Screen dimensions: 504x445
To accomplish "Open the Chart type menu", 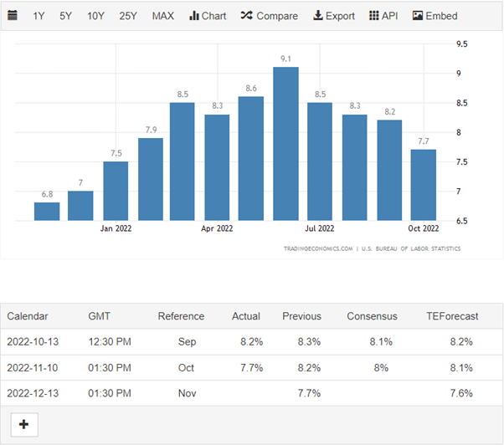I will 208,16.
